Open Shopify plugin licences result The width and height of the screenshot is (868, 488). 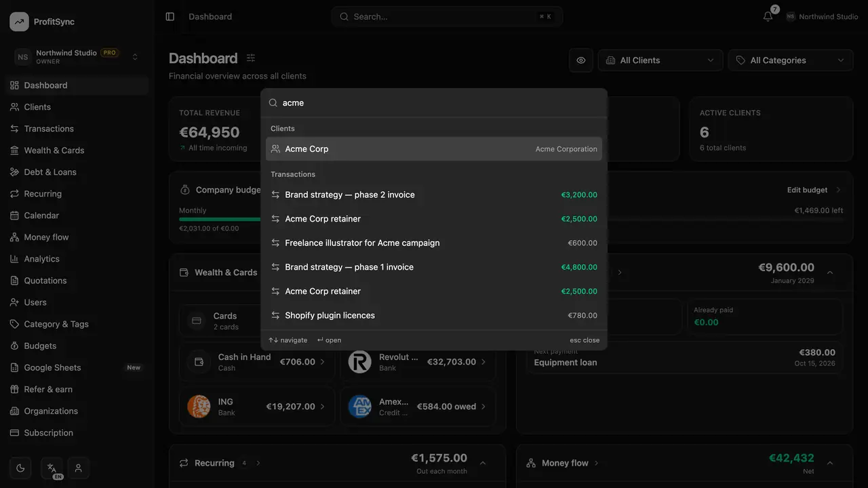click(434, 315)
